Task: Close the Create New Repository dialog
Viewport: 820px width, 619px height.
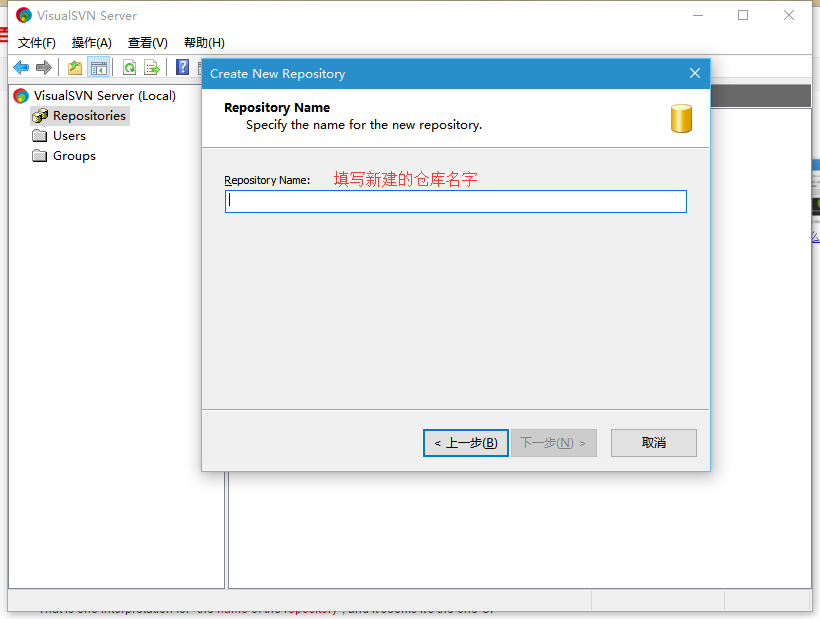Action: [x=694, y=73]
